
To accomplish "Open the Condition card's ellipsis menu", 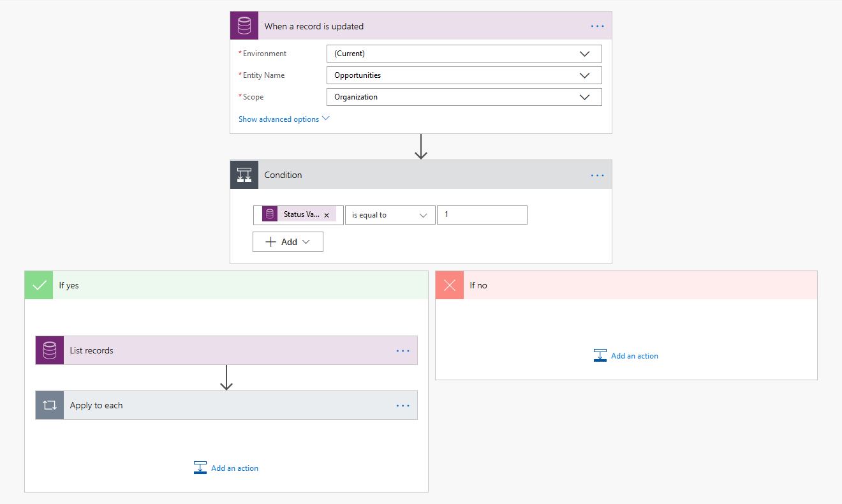I will (597, 175).
